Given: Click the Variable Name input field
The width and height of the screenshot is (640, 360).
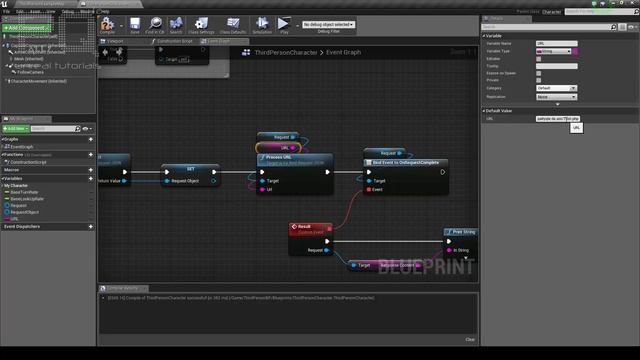Looking at the screenshot, I should pyautogui.click(x=556, y=43).
